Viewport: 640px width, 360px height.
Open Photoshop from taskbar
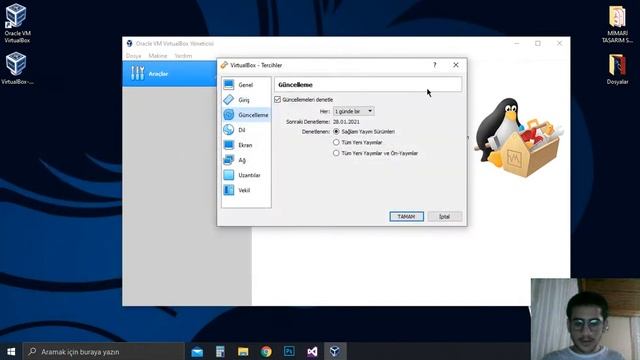[289, 351]
